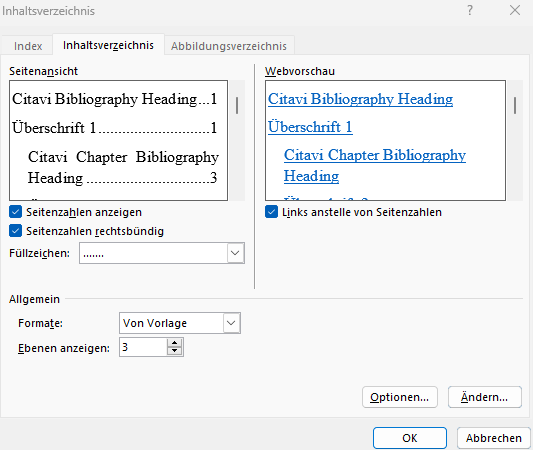Image resolution: width=533 pixels, height=450 pixels.
Task: Toggle Seitenzahlen anzeigen checkbox
Action: [x=16, y=212]
